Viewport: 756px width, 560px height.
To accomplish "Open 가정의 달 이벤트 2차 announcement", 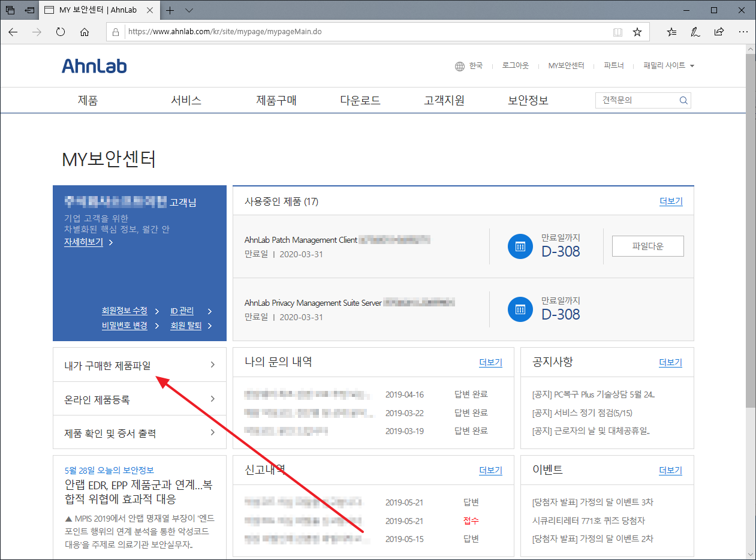I will click(x=592, y=539).
